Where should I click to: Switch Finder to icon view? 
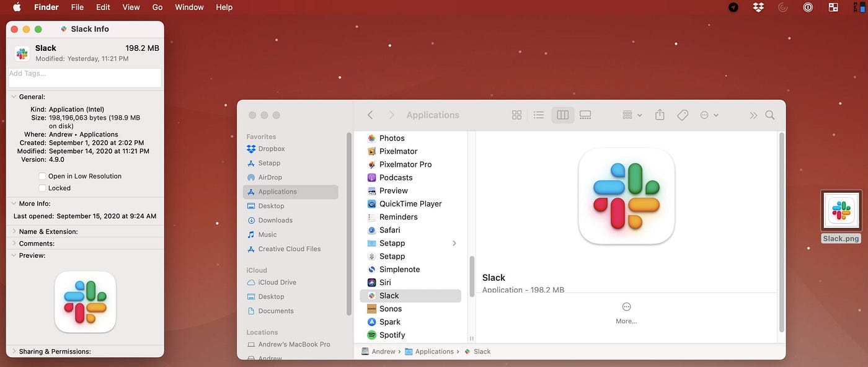coord(516,115)
